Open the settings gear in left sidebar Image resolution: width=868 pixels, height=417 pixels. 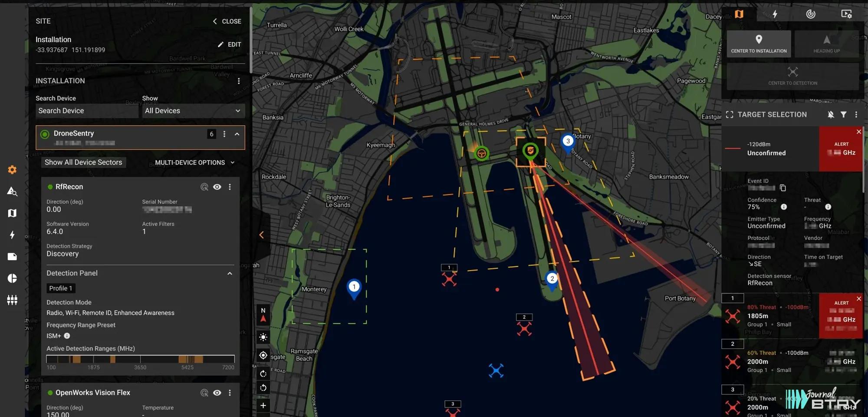click(12, 170)
